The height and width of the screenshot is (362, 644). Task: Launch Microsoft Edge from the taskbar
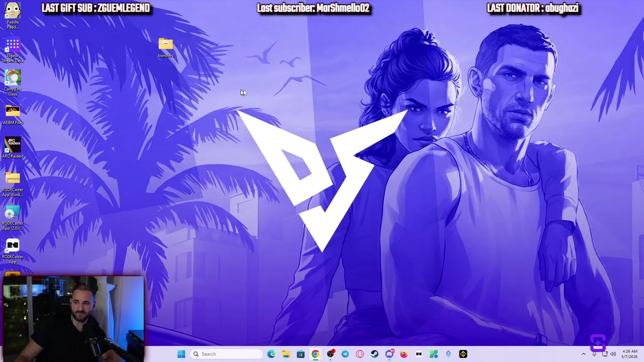(271, 354)
